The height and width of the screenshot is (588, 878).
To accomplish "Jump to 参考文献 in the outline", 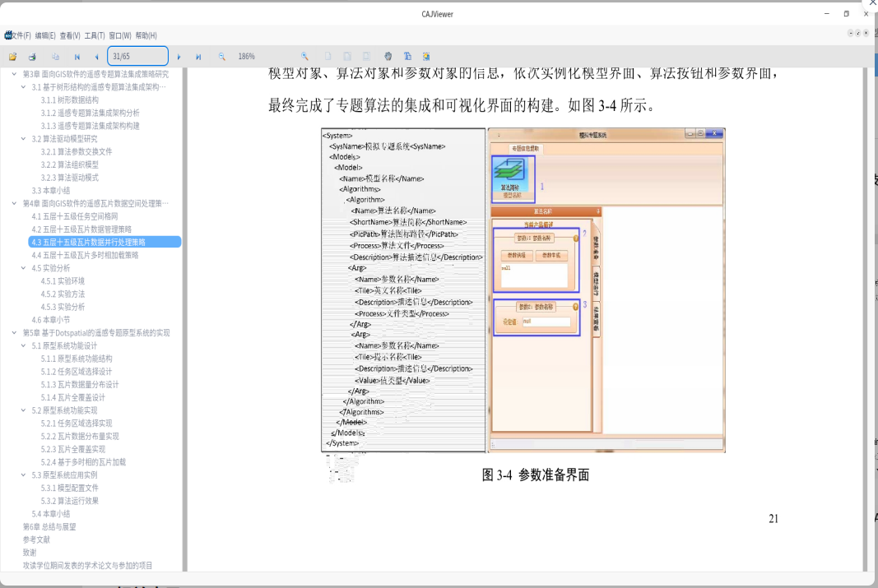I will (x=36, y=539).
